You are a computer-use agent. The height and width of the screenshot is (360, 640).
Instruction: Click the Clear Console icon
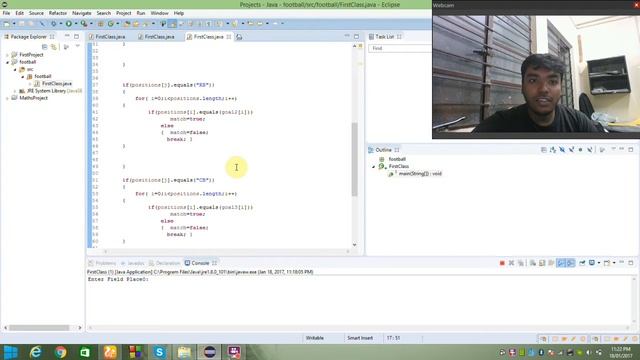pyautogui.click(x=533, y=263)
